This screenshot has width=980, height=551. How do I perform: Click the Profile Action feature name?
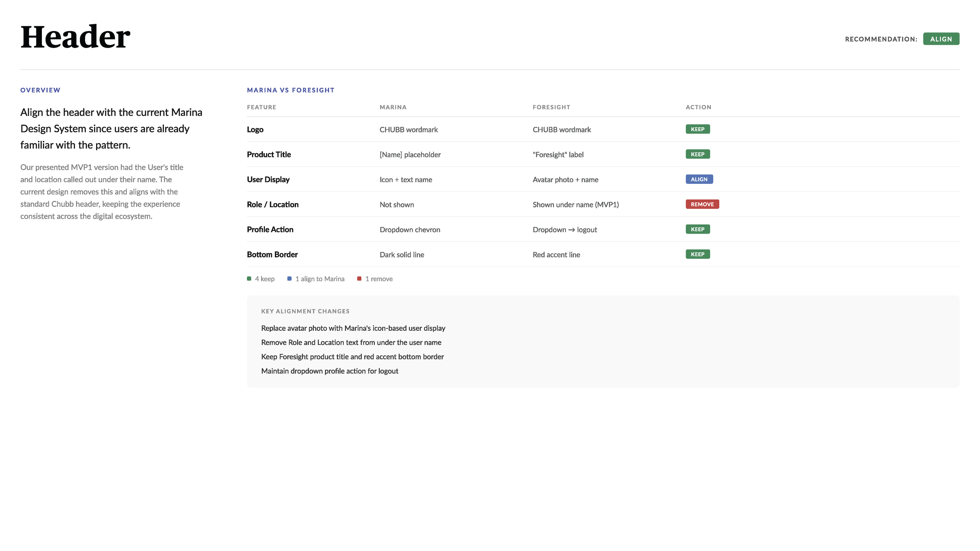270,230
